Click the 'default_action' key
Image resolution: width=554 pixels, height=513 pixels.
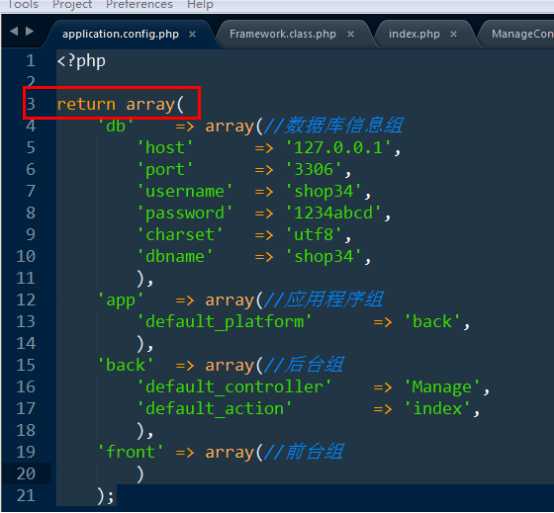214,409
